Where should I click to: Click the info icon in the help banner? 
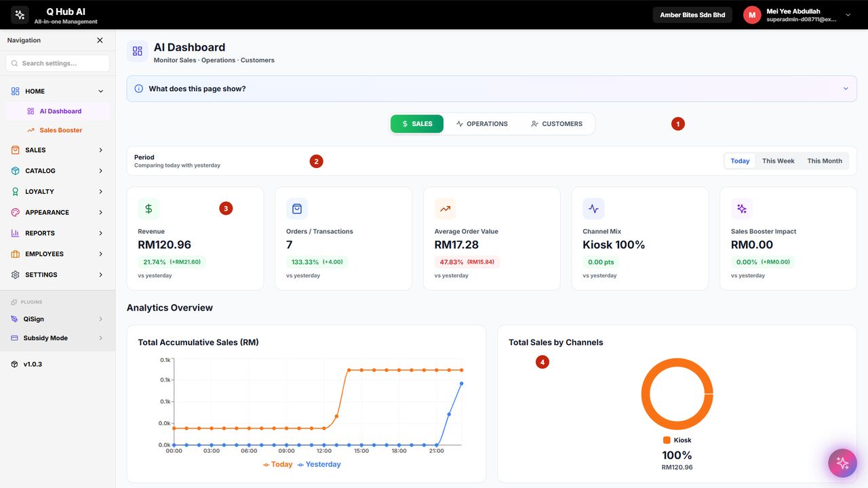point(139,89)
